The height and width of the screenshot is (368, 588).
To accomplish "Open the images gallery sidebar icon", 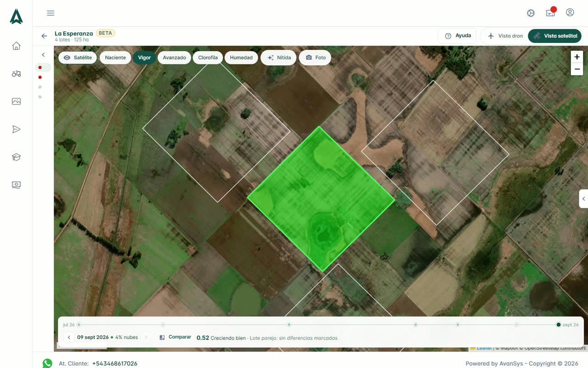I will [17, 101].
